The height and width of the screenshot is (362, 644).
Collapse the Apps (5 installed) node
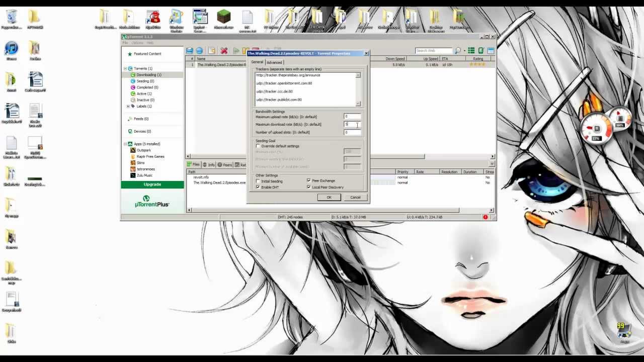pos(125,144)
